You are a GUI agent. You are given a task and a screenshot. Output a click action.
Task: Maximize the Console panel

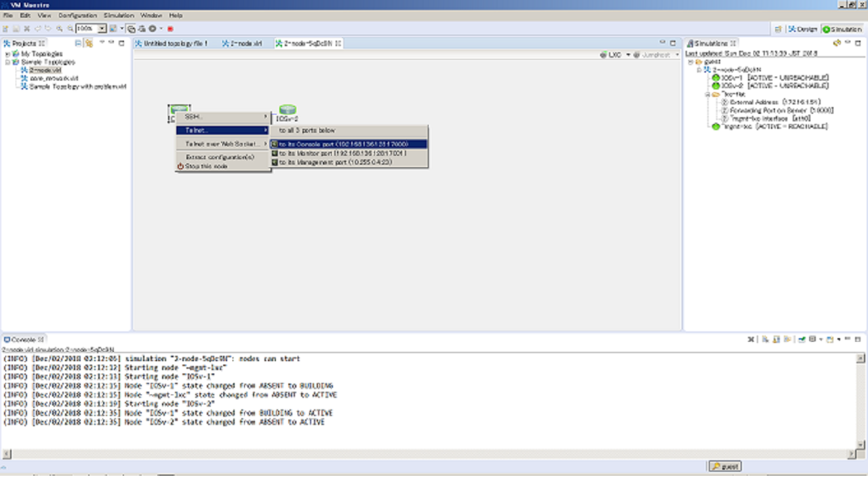857,339
